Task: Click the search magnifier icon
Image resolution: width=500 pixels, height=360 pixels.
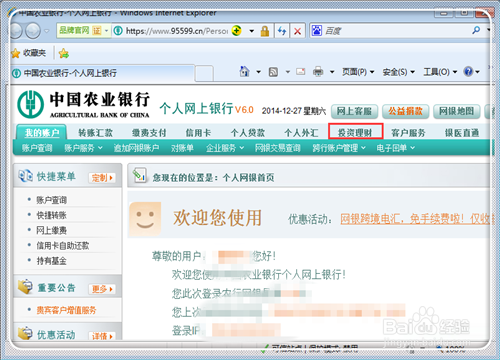Action: click(x=476, y=31)
